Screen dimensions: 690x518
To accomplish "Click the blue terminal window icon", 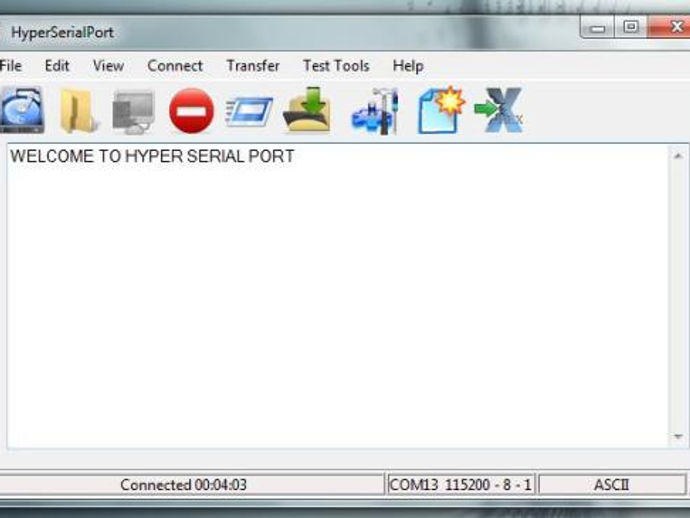I will pyautogui.click(x=249, y=112).
